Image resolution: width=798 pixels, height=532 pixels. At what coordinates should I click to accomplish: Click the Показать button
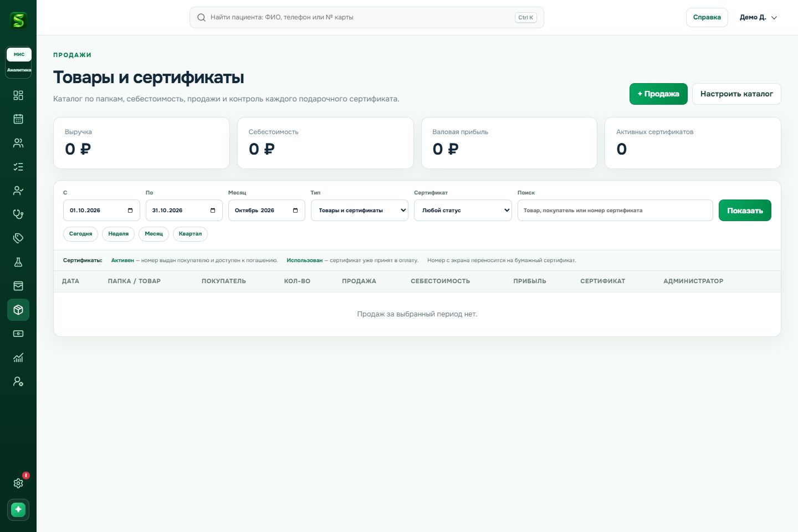click(745, 210)
